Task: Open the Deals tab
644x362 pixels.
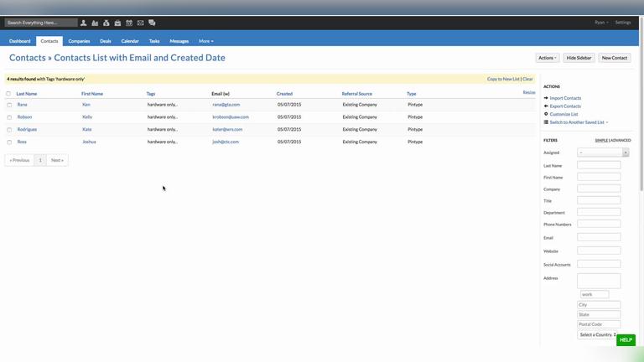Action: coord(106,41)
